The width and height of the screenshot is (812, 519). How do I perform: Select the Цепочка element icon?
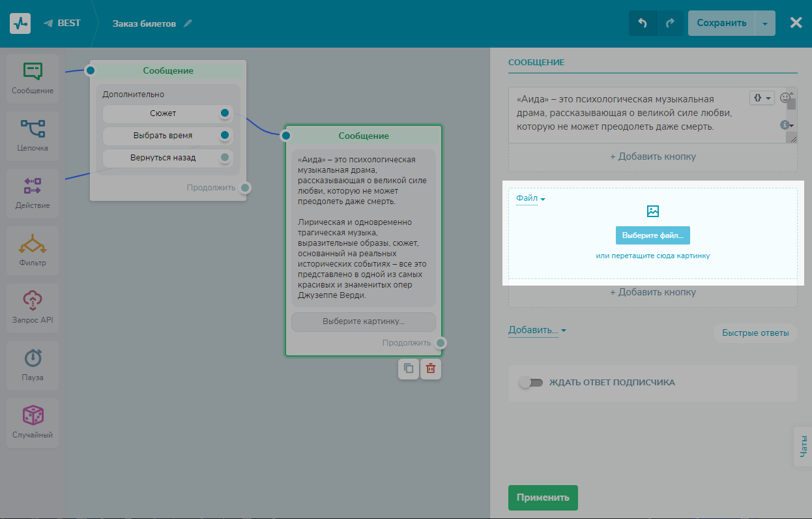pyautogui.click(x=33, y=128)
